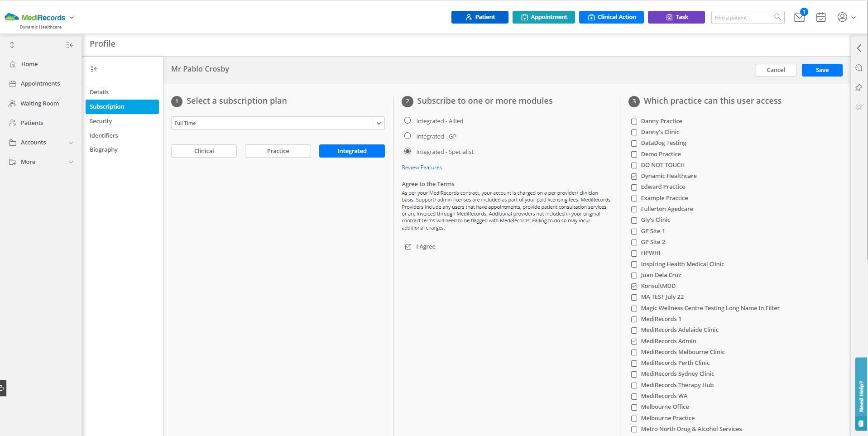
Task: Open the calendar icon in header
Action: pyautogui.click(x=821, y=17)
